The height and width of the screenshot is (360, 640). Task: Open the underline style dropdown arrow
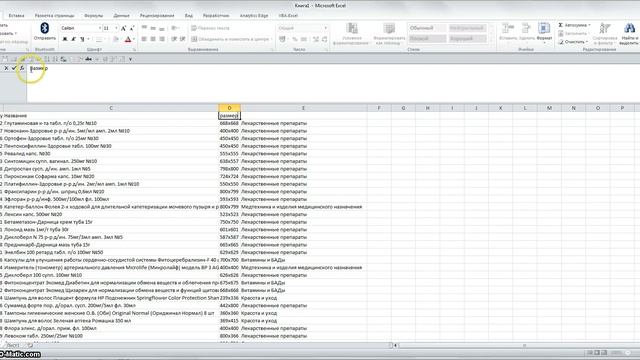[x=88, y=39]
